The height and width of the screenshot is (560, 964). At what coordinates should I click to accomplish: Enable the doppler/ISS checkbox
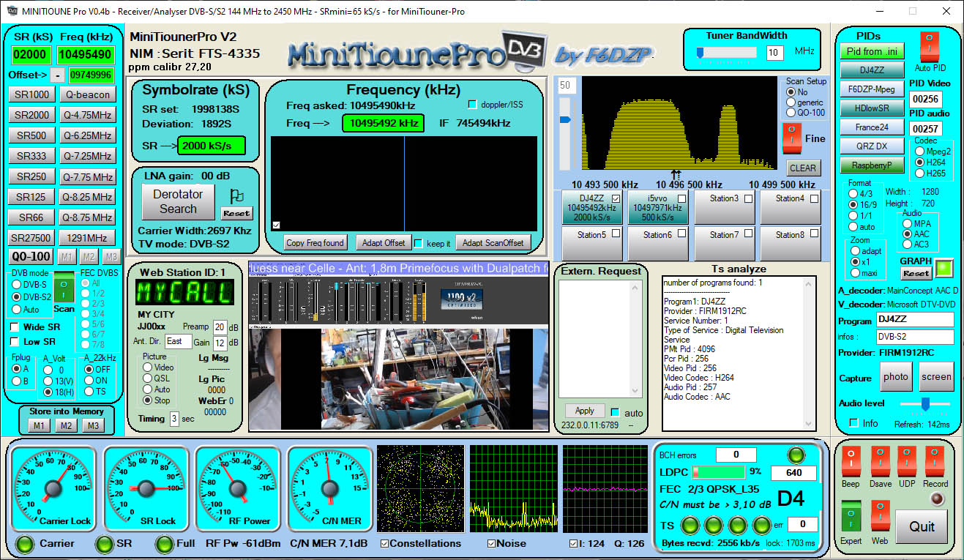(472, 104)
